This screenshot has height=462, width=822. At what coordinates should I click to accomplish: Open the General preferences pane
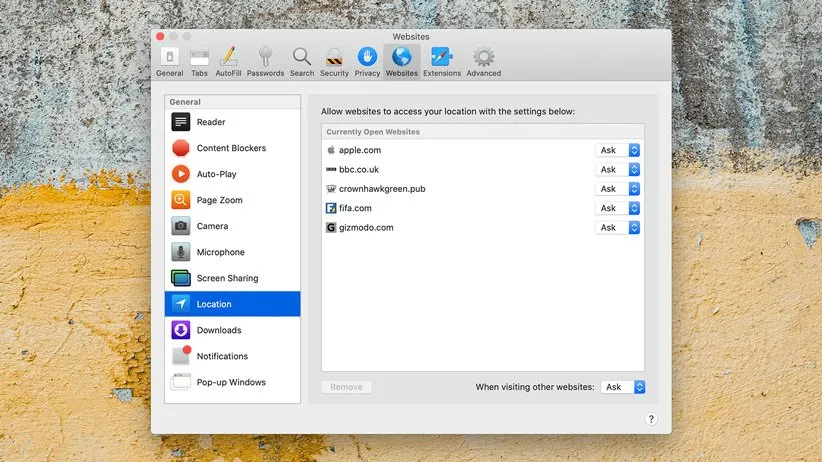pos(169,60)
